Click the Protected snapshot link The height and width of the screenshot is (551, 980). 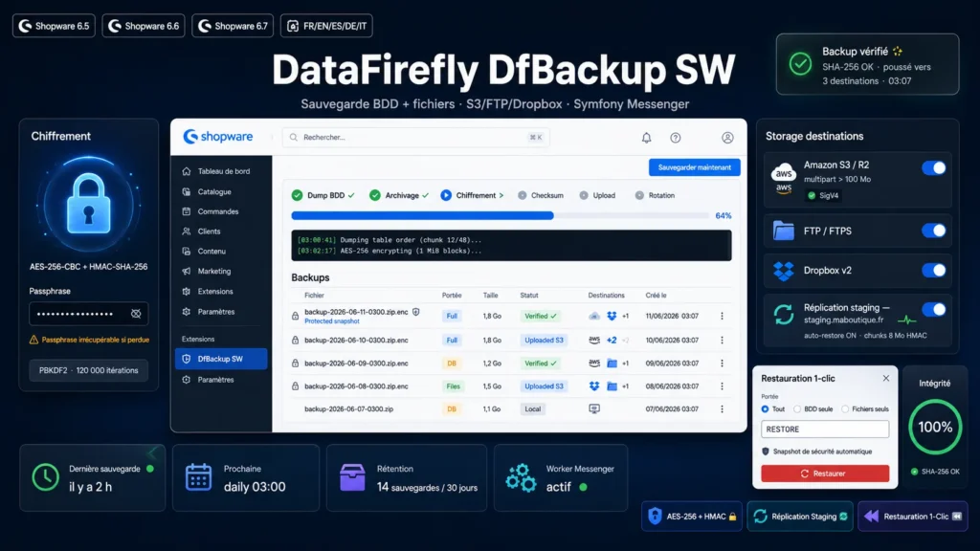(x=332, y=321)
